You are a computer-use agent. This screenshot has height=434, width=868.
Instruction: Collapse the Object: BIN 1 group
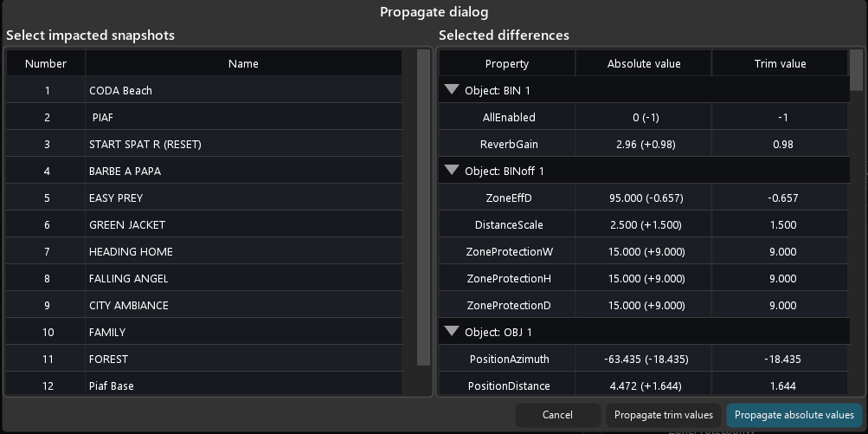[x=451, y=90]
